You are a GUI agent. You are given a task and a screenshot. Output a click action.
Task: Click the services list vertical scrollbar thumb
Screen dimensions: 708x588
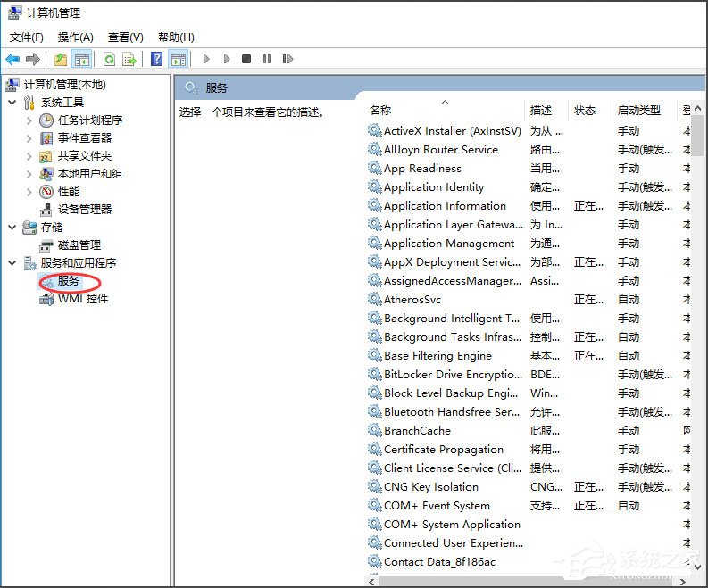[697, 136]
